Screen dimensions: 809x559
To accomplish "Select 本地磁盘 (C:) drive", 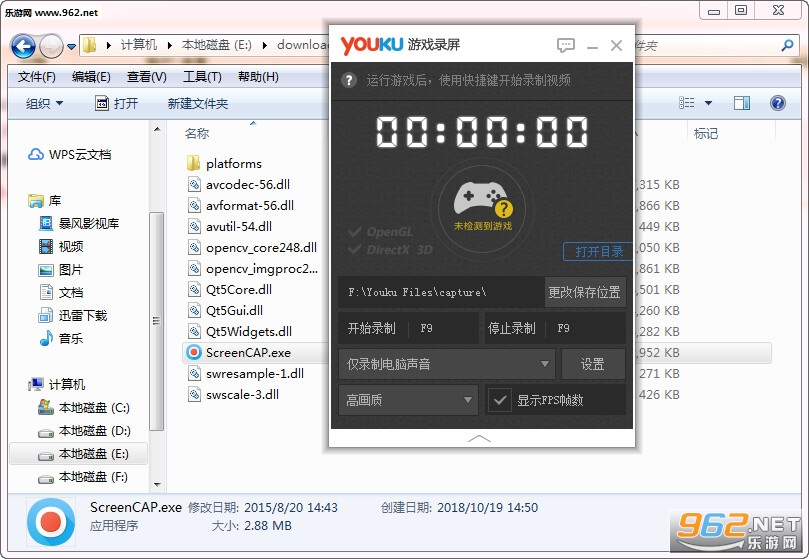I will (x=84, y=408).
